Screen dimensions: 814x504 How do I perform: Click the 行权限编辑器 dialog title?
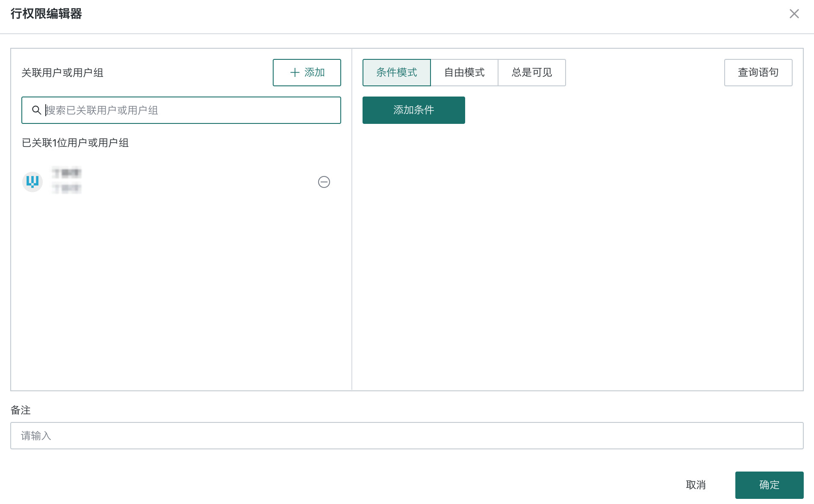point(46,14)
